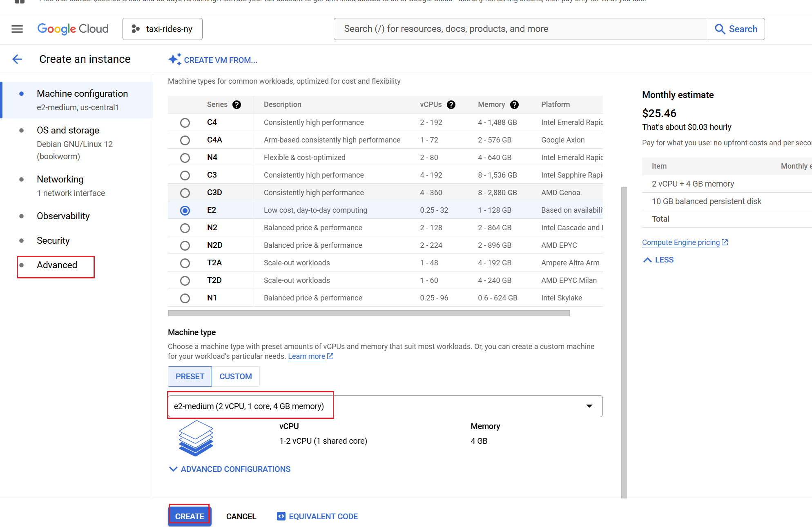Click the CREATE button
812x527 pixels.
(x=190, y=516)
